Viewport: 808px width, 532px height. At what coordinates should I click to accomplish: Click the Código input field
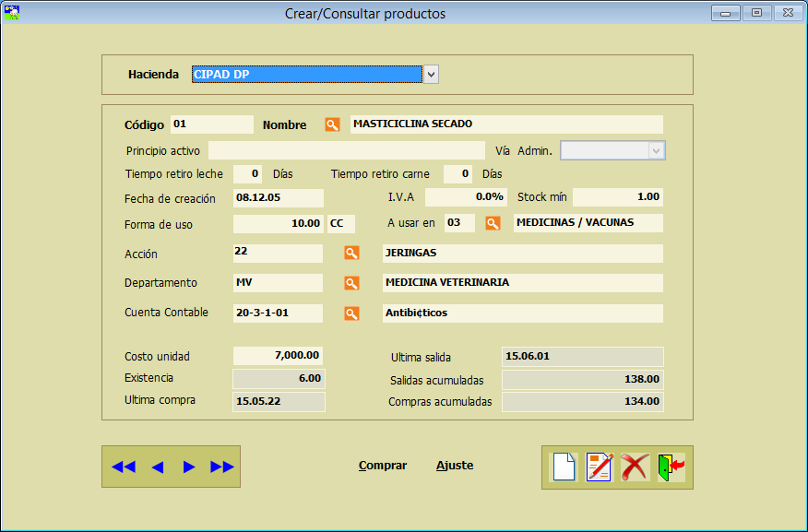(x=211, y=124)
